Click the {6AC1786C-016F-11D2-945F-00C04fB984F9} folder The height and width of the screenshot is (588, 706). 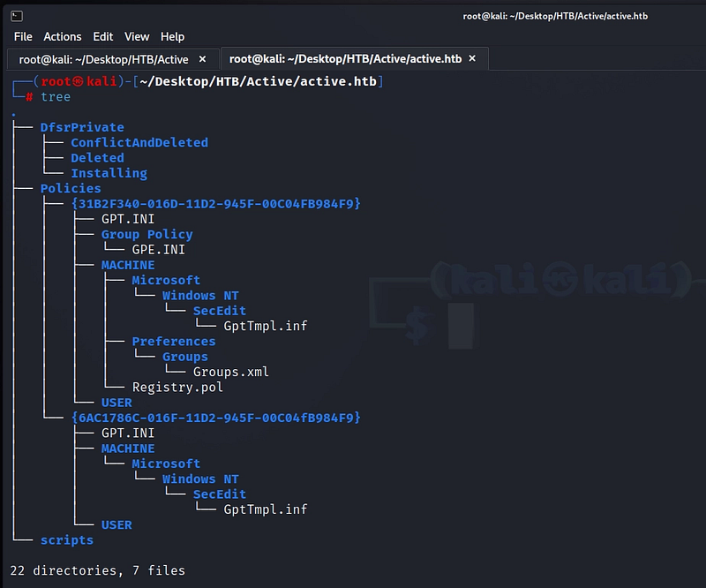pos(215,418)
